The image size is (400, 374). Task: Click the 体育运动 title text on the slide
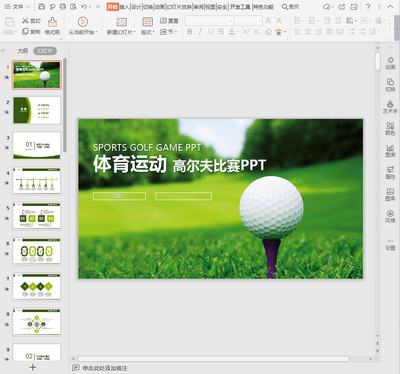[130, 164]
